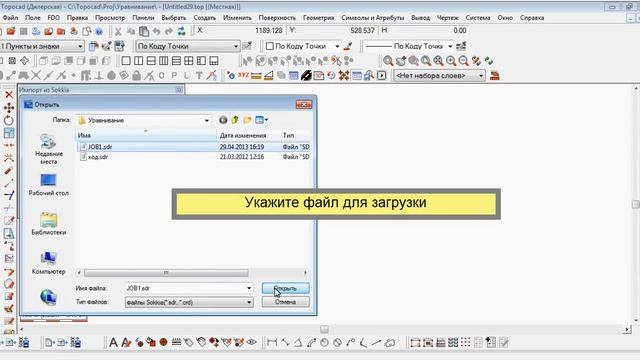Open the Символы и Атрибуты menu
Screen dimensions: 640x360
click(373, 18)
